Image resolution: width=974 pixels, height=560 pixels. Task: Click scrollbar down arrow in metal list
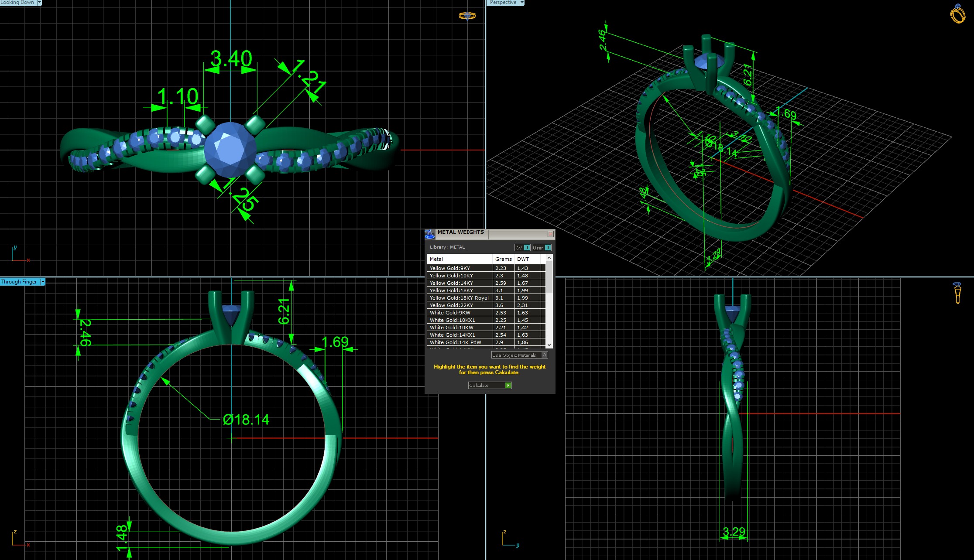pos(549,345)
